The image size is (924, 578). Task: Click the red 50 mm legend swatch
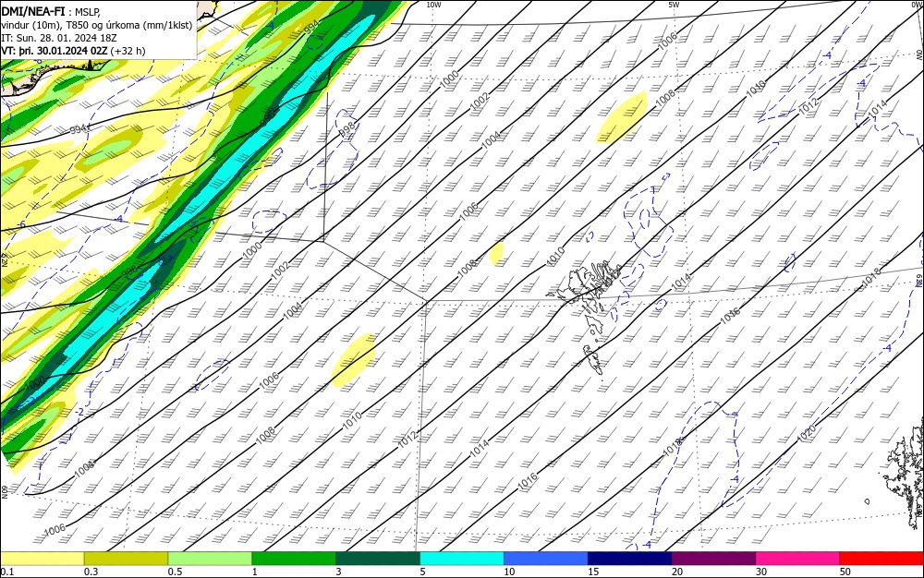(x=881, y=559)
